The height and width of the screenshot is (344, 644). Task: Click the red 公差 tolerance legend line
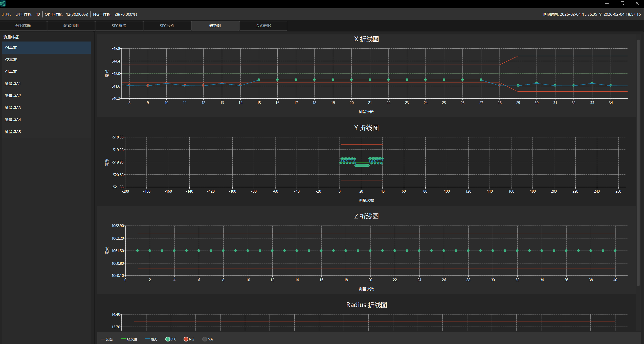(103, 339)
